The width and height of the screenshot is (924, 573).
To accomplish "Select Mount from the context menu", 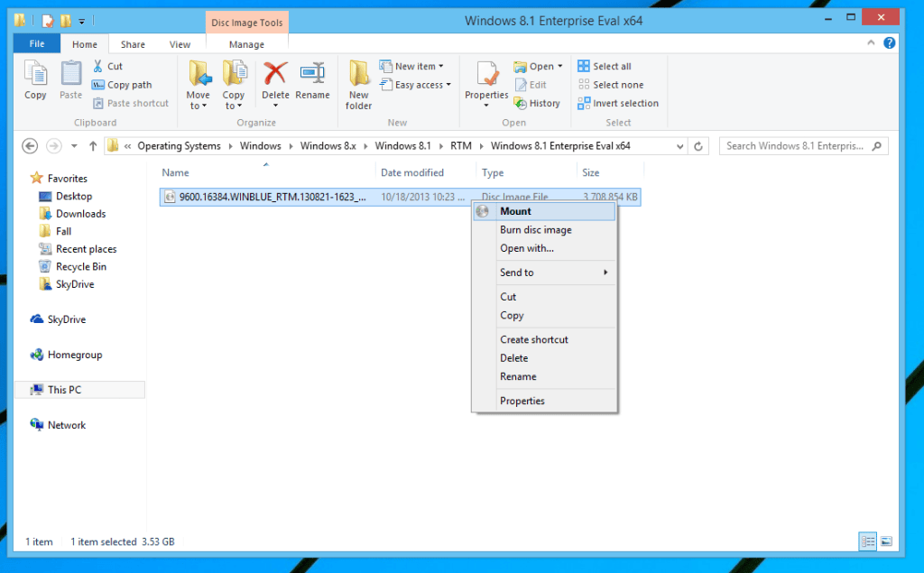I will click(544, 211).
